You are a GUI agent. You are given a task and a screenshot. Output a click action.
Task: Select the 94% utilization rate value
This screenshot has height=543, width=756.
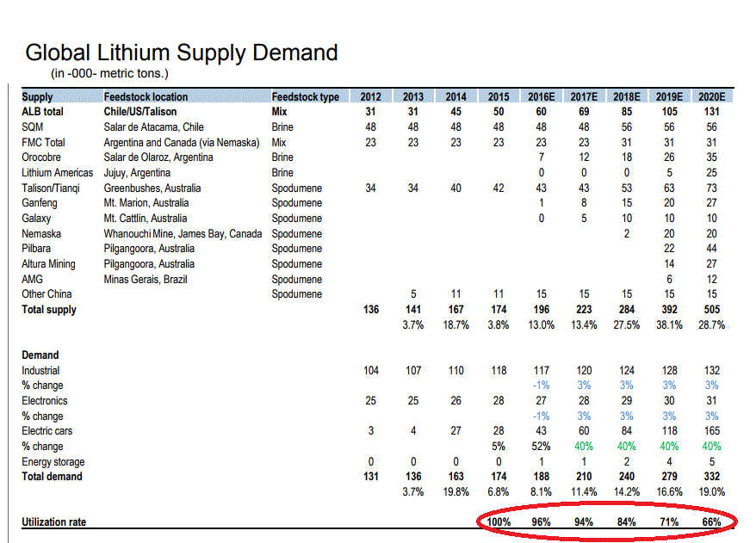[x=584, y=522]
